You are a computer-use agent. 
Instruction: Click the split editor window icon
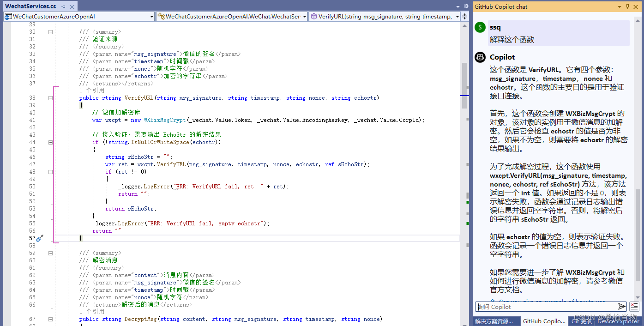tap(465, 16)
